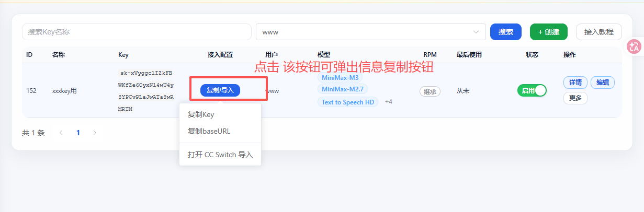Click the next page arrow
The image size is (644, 212).
95,133
